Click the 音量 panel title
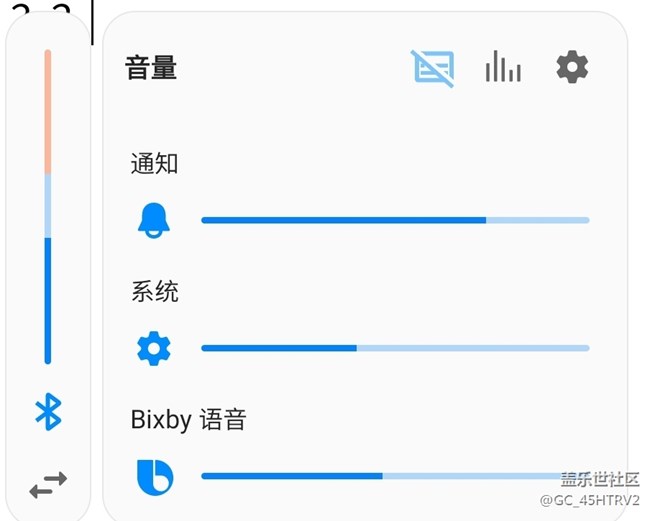The height and width of the screenshot is (521, 650). (x=151, y=68)
